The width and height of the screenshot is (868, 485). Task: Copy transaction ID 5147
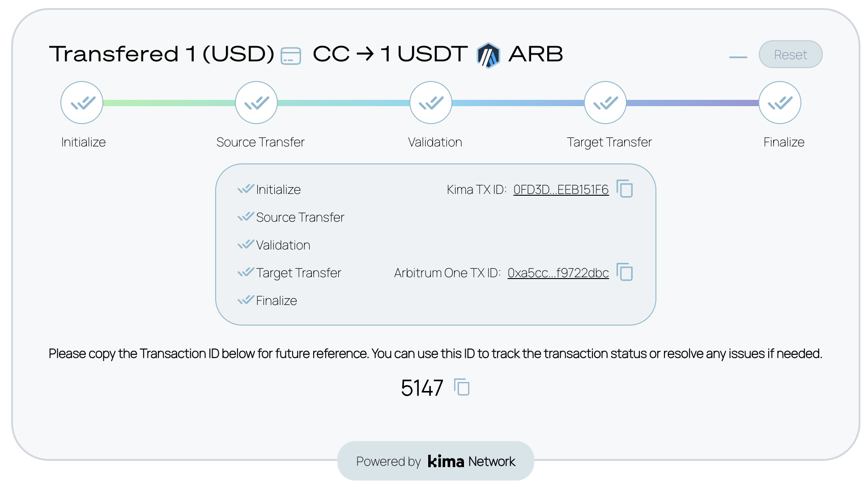tap(462, 387)
